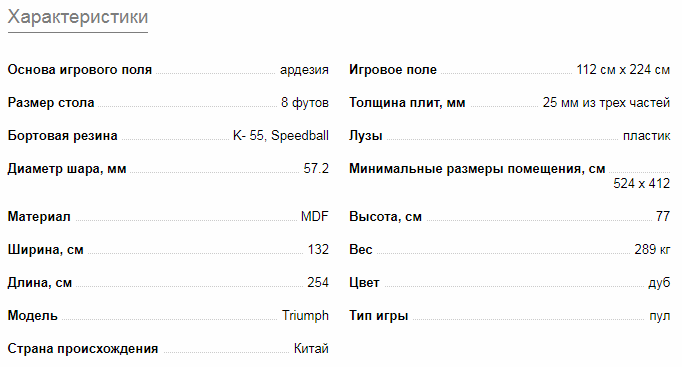
Task: Click the Характеристики section heading
Action: click(78, 18)
